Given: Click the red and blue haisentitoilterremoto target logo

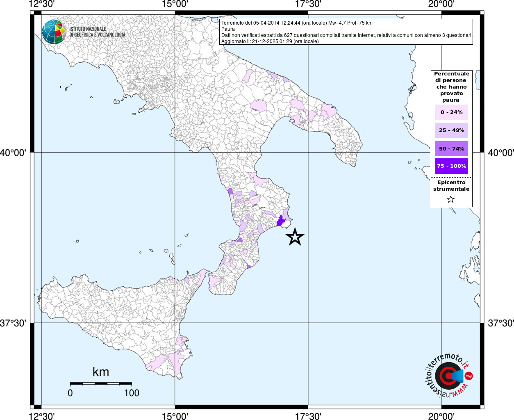Looking at the screenshot, I should (x=448, y=376).
